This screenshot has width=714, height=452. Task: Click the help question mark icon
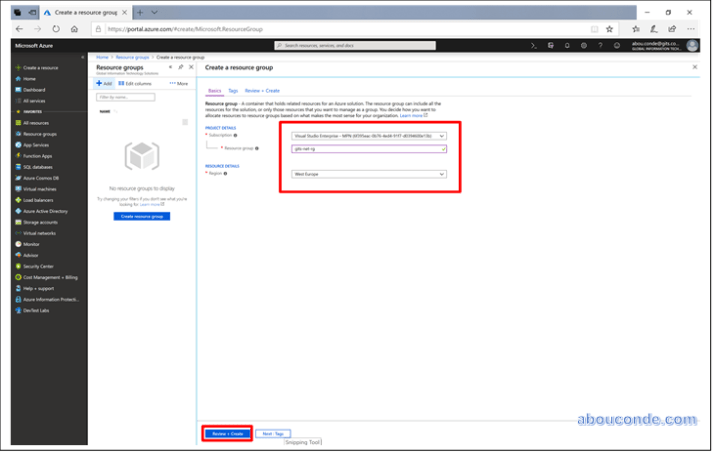click(x=602, y=45)
